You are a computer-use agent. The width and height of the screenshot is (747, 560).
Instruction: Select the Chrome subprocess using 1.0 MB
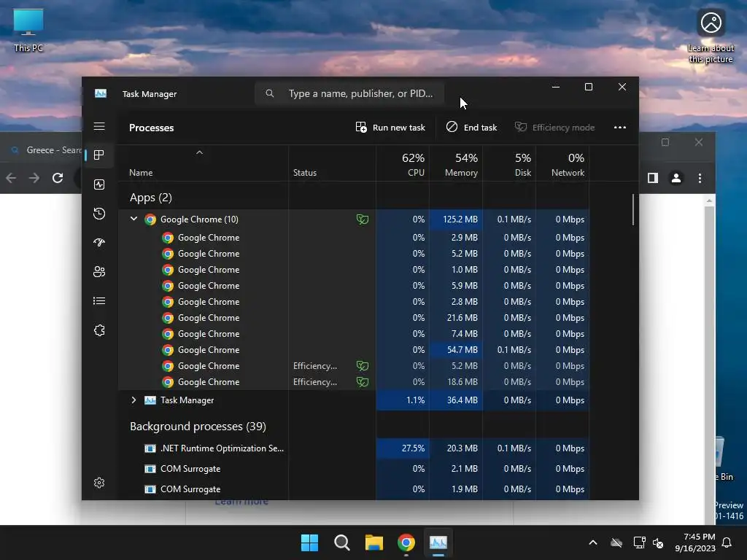click(354, 270)
